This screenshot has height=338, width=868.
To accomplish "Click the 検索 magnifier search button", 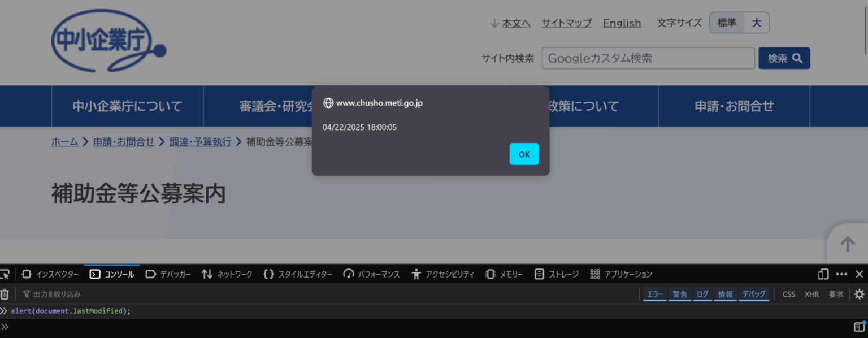I will [784, 58].
